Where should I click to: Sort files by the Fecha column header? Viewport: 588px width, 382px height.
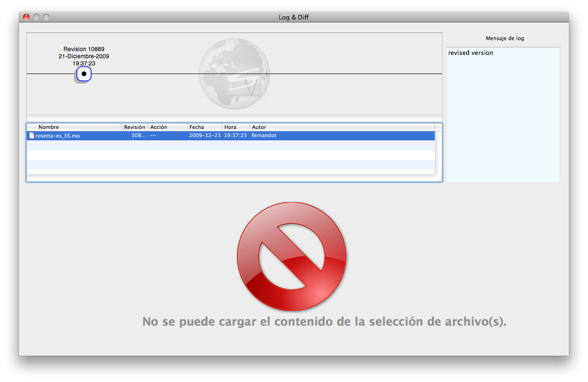[x=204, y=127]
